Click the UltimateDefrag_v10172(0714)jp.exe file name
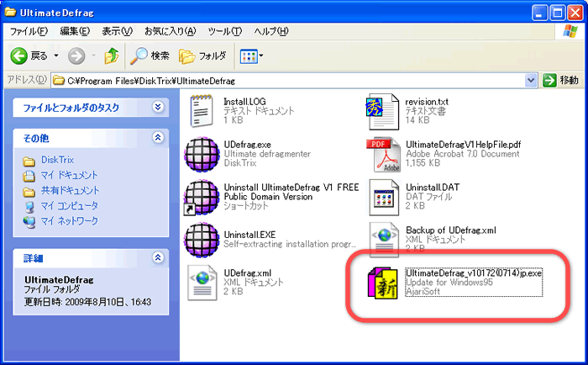The width and height of the screenshot is (588, 365). pos(474,273)
